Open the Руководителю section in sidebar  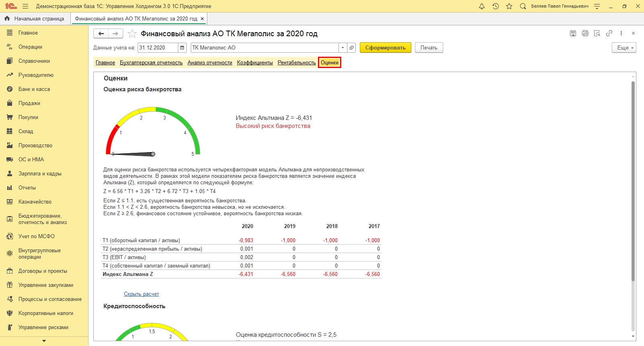[44, 75]
